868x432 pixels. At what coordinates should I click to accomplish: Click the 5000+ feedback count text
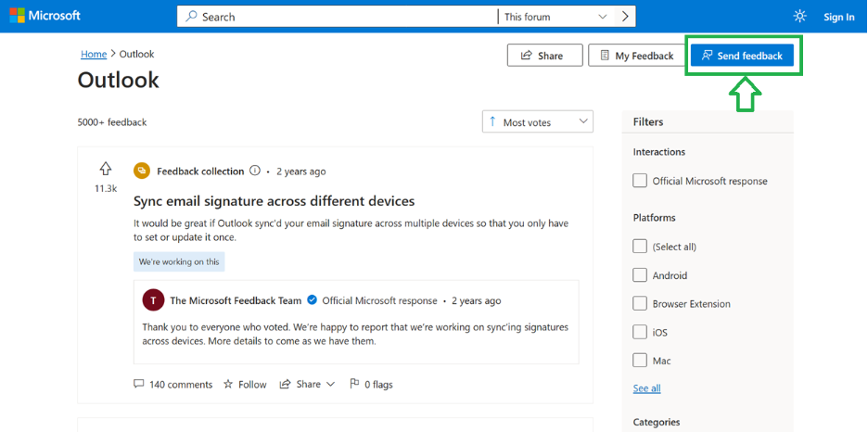point(112,122)
